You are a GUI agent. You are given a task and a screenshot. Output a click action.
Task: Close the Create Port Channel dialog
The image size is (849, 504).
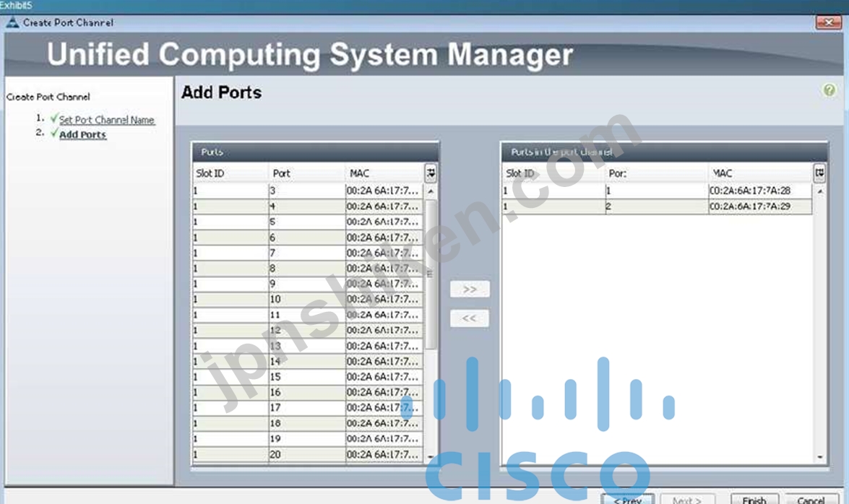[829, 22]
